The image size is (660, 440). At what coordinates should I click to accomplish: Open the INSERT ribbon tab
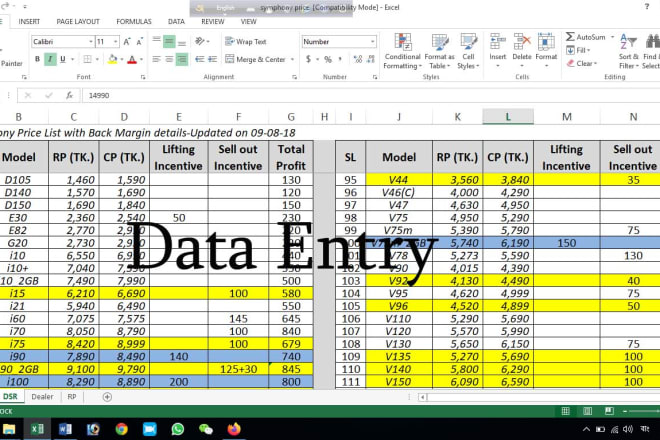(x=29, y=21)
